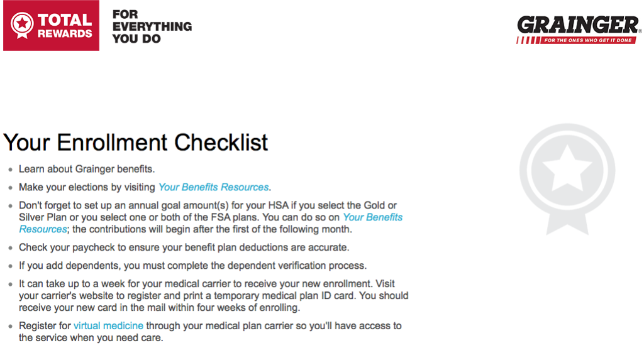Click the "Check your paycheck" checklist item
The height and width of the screenshot is (353, 644).
tap(184, 247)
